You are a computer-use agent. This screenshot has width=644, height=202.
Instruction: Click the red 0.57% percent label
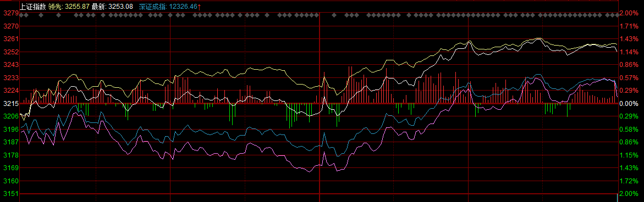click(x=629, y=78)
